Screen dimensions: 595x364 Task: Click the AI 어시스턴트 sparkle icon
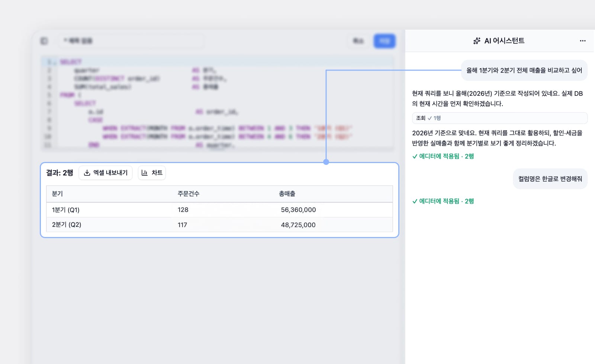(x=477, y=41)
